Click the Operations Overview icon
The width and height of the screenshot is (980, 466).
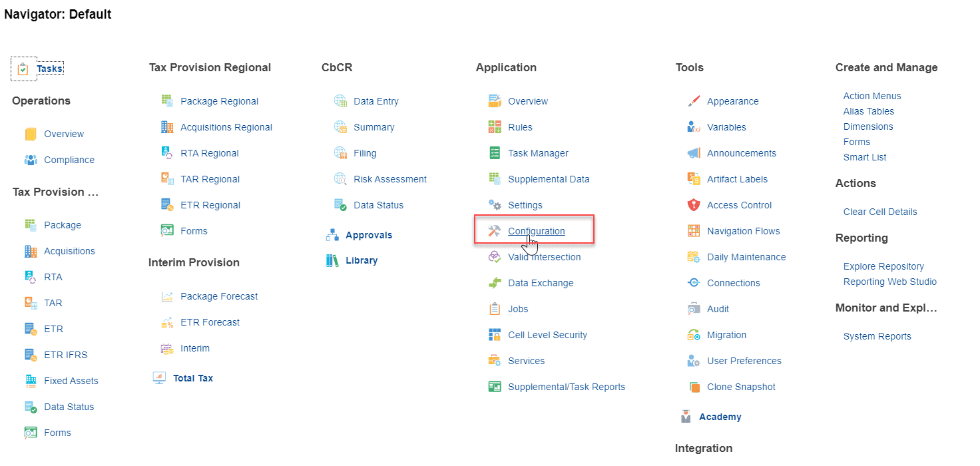click(x=31, y=134)
